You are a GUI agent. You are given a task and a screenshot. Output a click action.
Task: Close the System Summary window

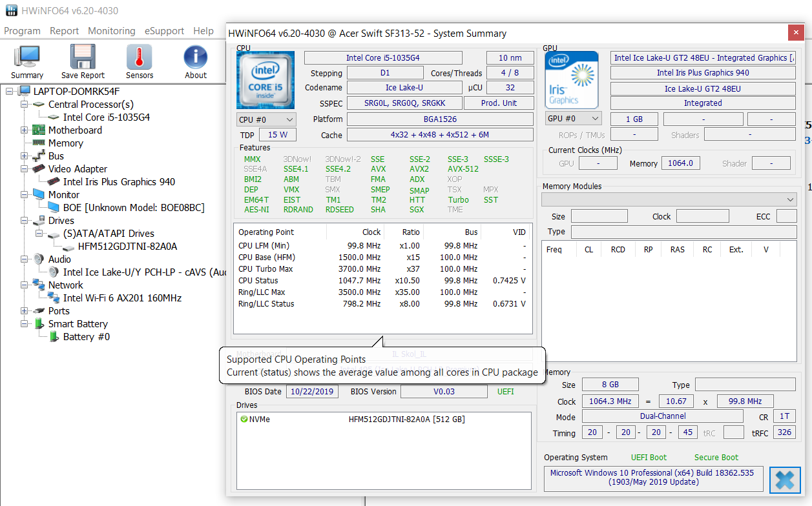point(796,33)
